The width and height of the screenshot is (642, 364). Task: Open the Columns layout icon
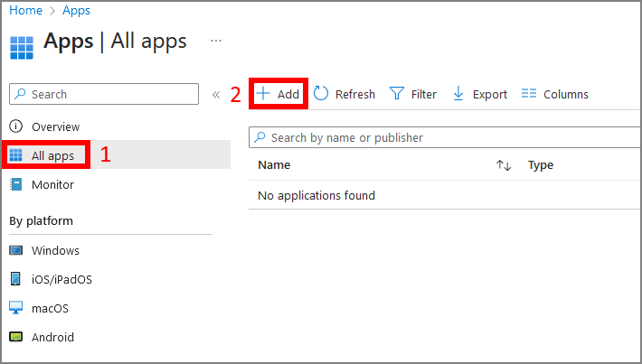[529, 94]
